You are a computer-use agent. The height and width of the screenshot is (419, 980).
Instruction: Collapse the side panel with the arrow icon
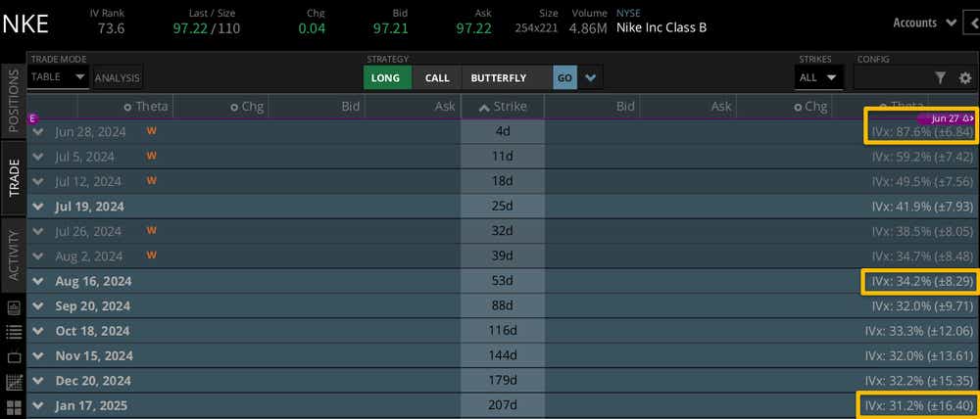[x=971, y=23]
